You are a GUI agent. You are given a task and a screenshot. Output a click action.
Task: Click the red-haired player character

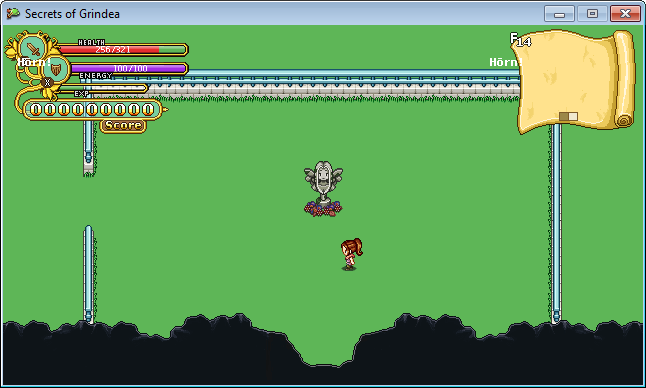[x=351, y=254]
